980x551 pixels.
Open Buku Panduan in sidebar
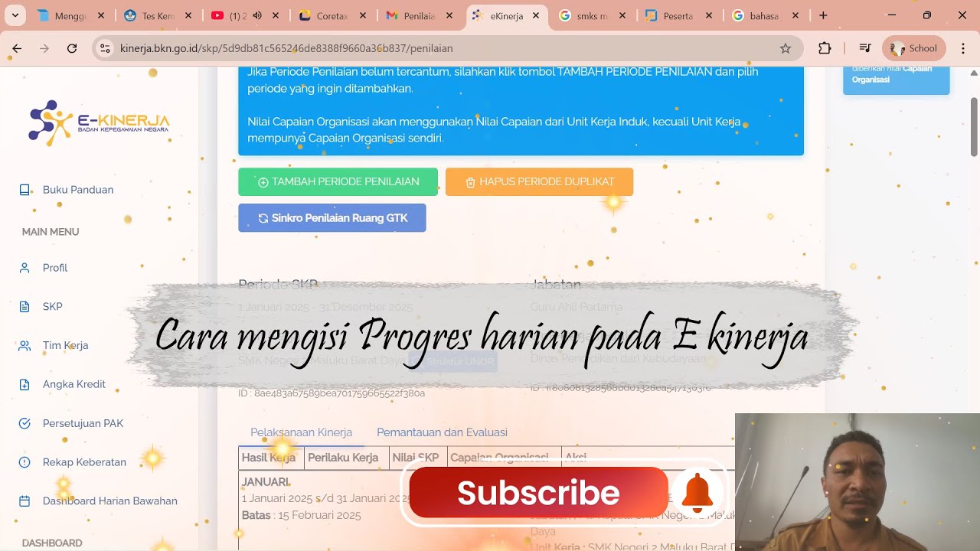(x=78, y=190)
